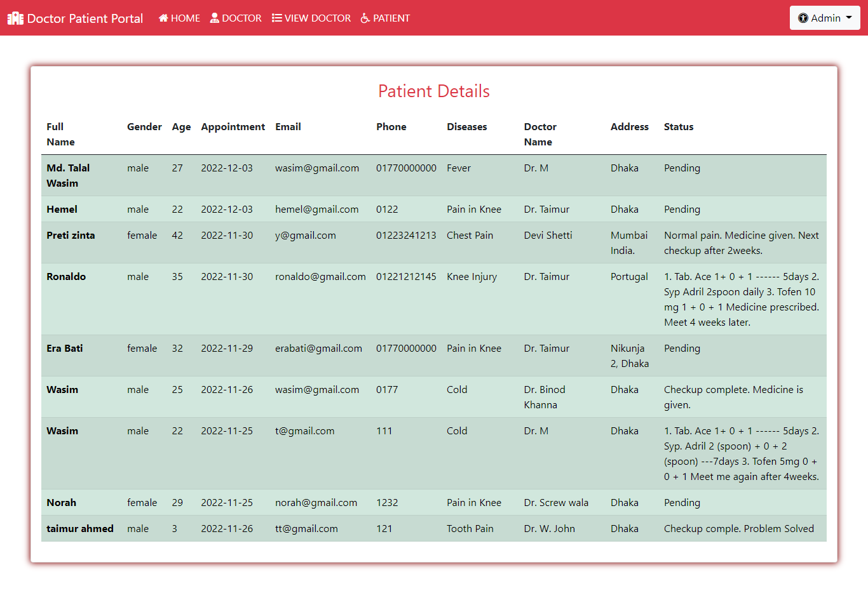
Task: Click the user circle icon in Admin button
Action: coord(803,18)
